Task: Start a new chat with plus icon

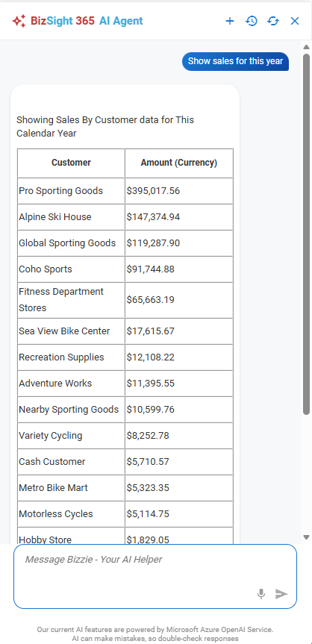Action: (x=230, y=21)
